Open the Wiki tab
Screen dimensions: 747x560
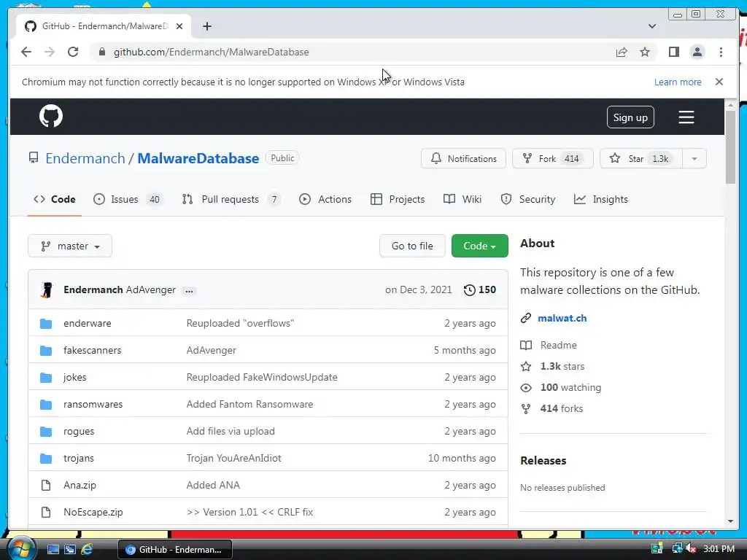tap(462, 200)
